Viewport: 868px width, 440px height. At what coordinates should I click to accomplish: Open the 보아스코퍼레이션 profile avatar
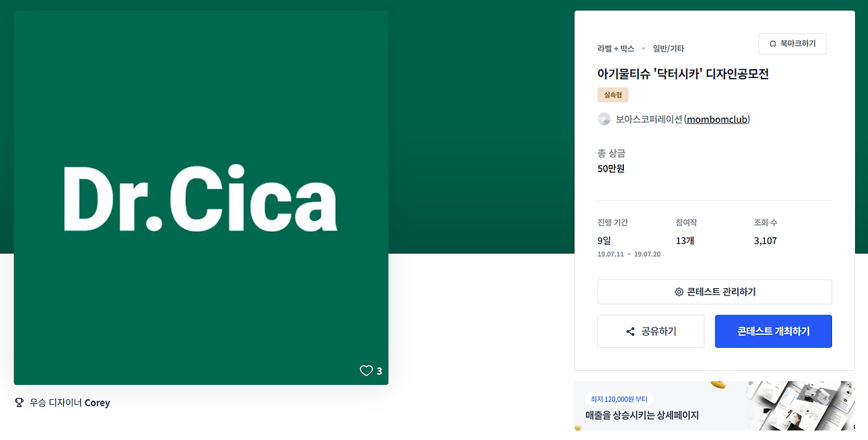[604, 119]
